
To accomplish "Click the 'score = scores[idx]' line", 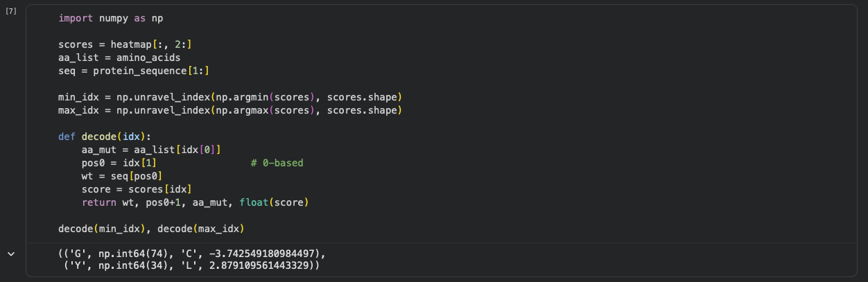I will 137,189.
